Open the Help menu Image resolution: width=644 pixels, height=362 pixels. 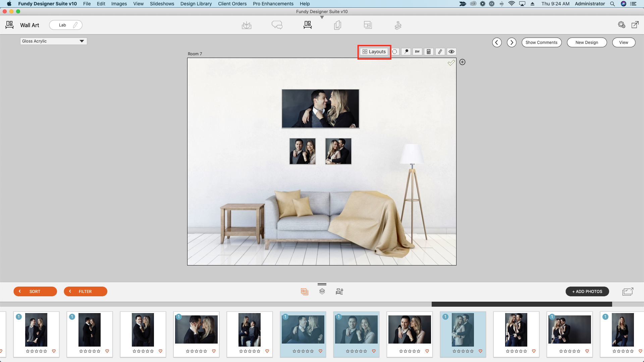[x=305, y=4]
